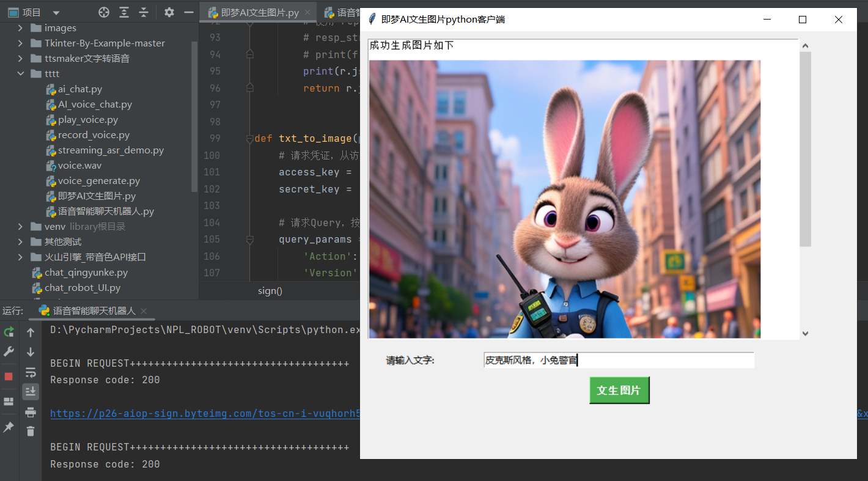Open chat_qingyunke.py in the project tree
Viewport: 868px width, 481px height.
[86, 273]
